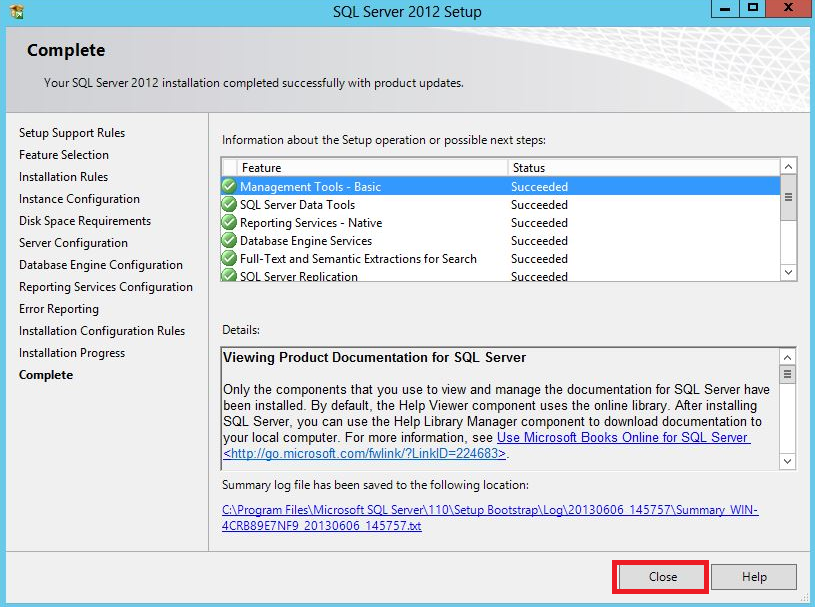The width and height of the screenshot is (815, 607).
Task: Click the SQL Server Setup title bar icon
Action: [17, 11]
